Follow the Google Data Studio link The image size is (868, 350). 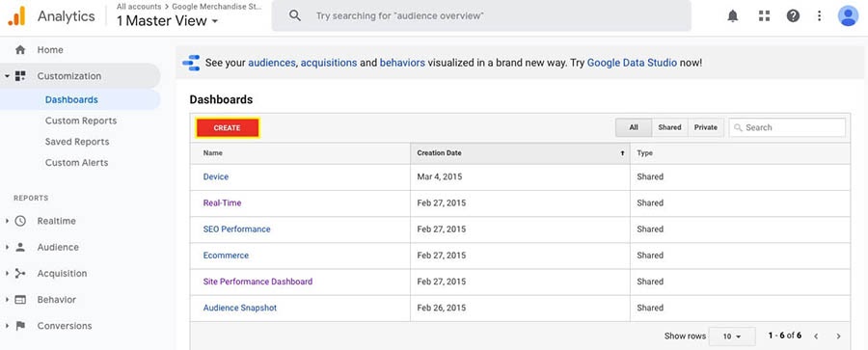[x=632, y=63]
